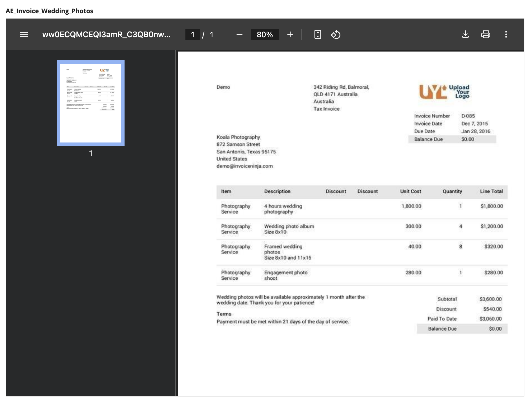
Task: Click invoice number D-085
Action: (468, 116)
